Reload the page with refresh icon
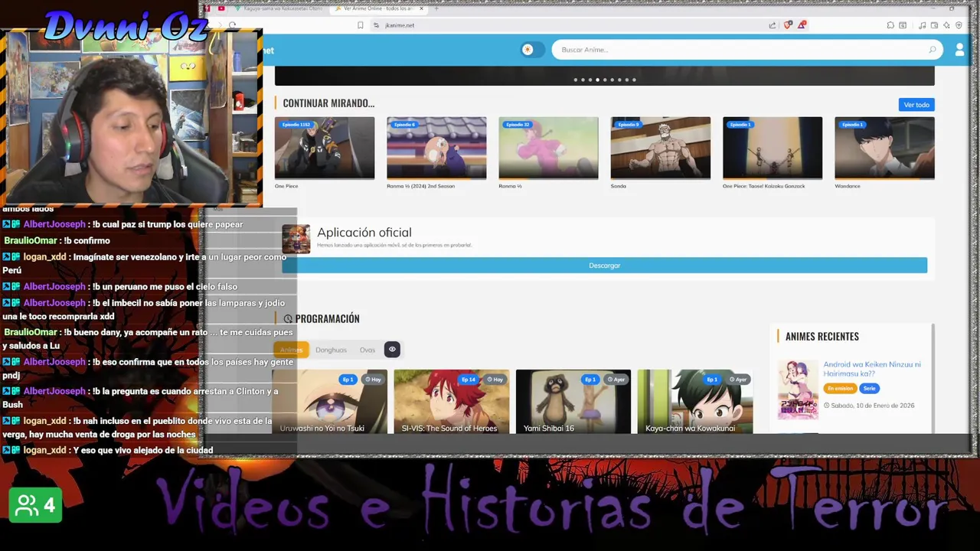980x551 pixels. (x=232, y=25)
